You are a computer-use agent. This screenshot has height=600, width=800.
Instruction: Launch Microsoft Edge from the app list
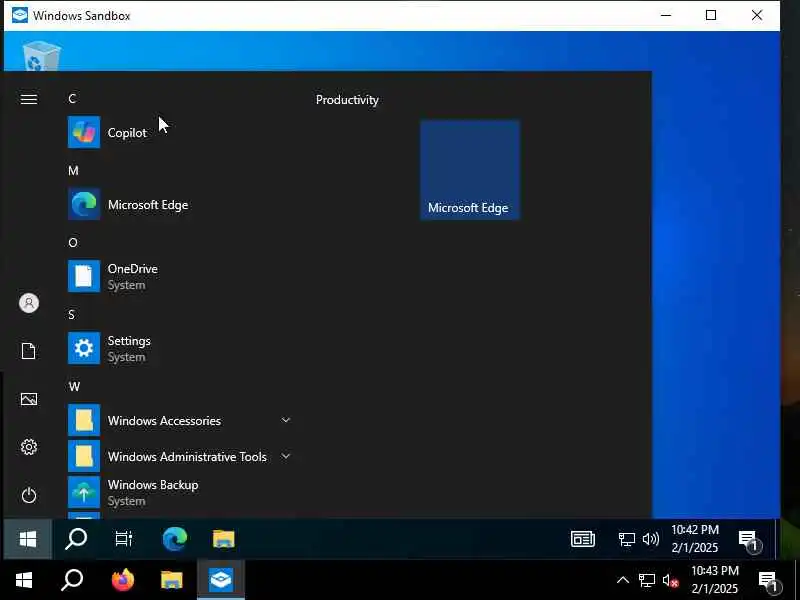[x=181, y=205]
